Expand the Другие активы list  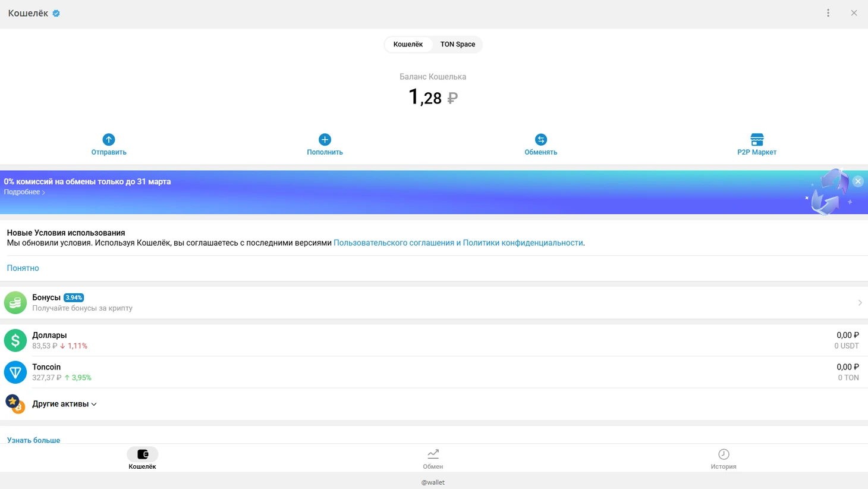point(64,404)
